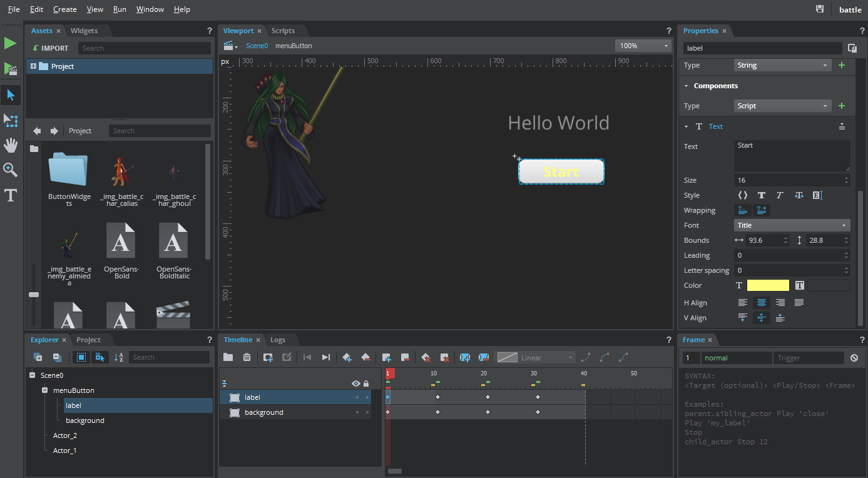Select the Hand pan tool
The image size is (868, 478).
tap(11, 145)
